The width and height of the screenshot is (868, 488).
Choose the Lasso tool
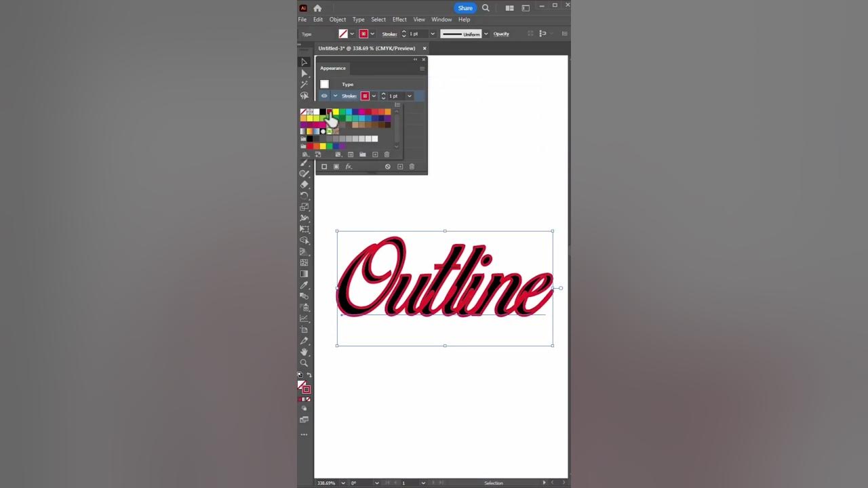click(304, 96)
